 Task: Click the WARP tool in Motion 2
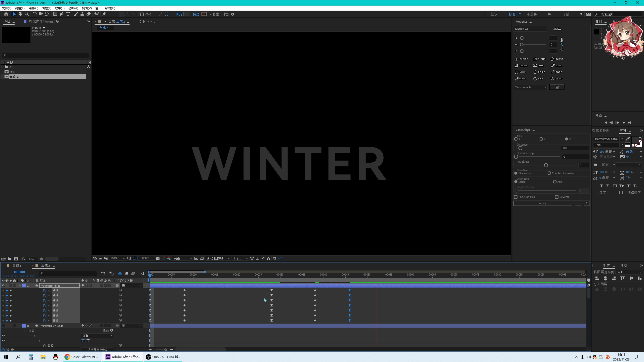(x=520, y=79)
